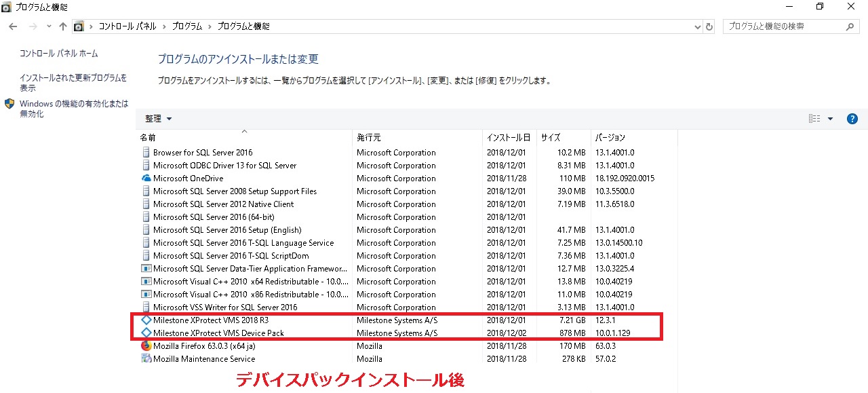The width and height of the screenshot is (868, 393).
Task: Click Browser for SQL Server 2016 icon
Action: [x=146, y=153]
